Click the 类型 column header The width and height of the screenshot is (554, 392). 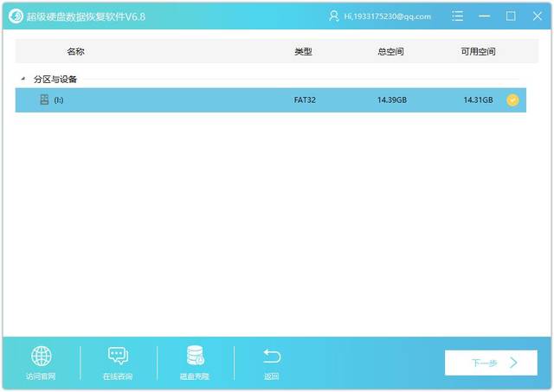(303, 52)
